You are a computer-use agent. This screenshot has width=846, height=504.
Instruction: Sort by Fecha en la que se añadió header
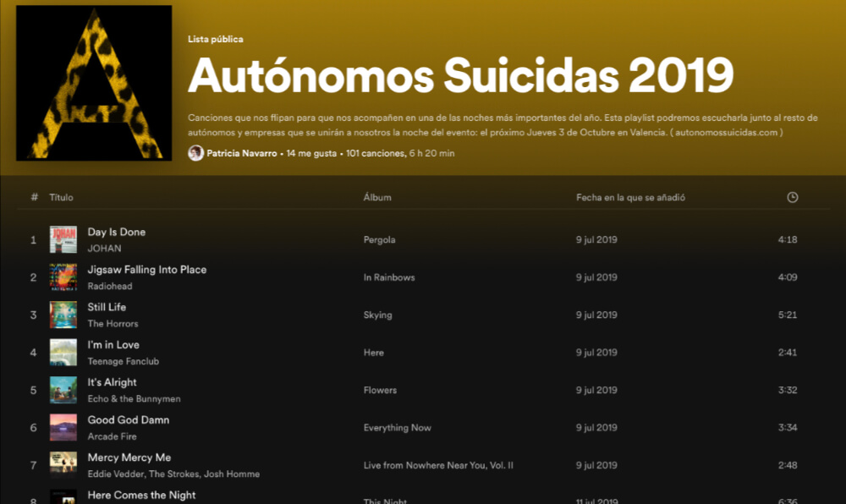[x=631, y=197]
